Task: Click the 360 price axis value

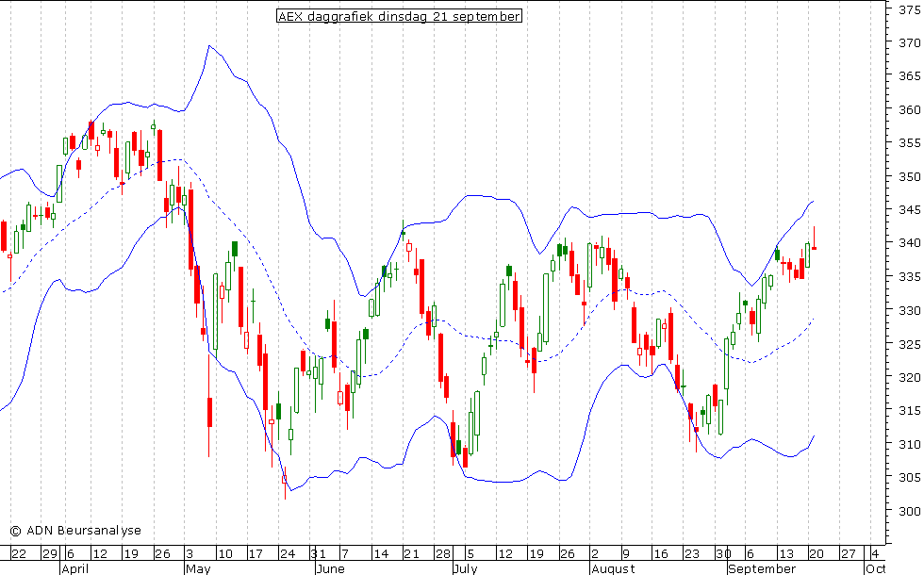Action: pyautogui.click(x=909, y=109)
